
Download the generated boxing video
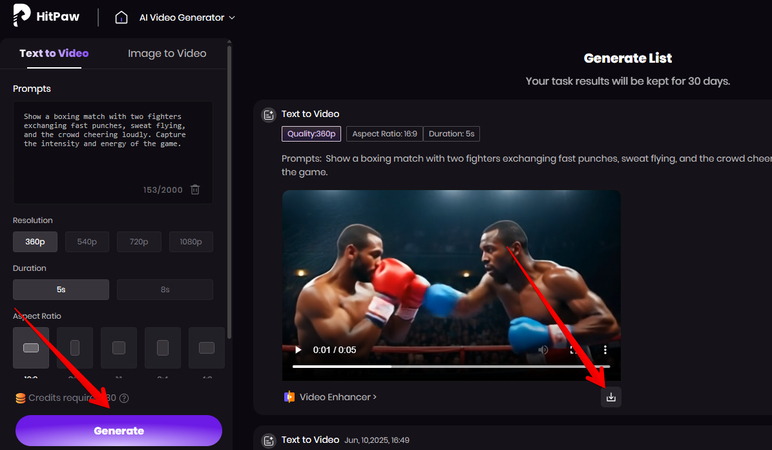(x=611, y=397)
